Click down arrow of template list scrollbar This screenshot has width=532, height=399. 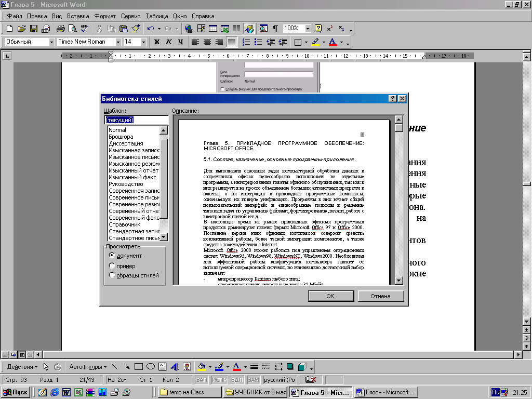pos(164,237)
